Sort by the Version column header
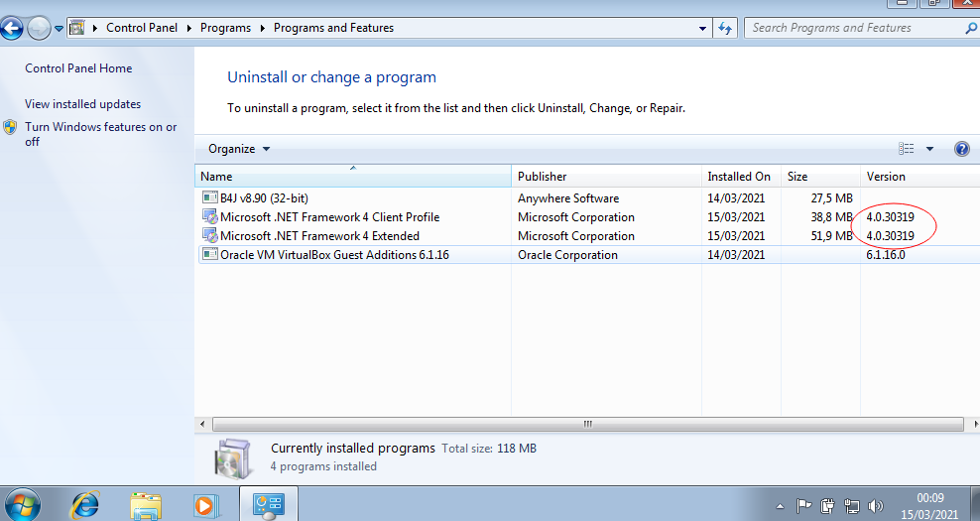The height and width of the screenshot is (521, 980). pos(920,177)
